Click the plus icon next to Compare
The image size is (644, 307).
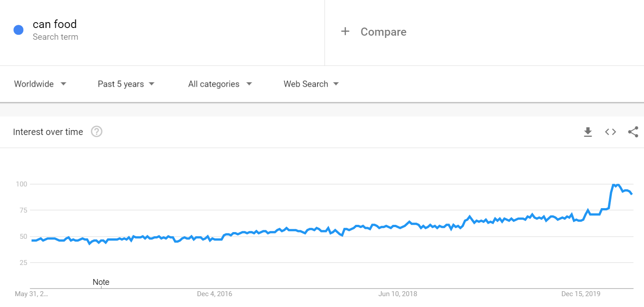coord(345,32)
